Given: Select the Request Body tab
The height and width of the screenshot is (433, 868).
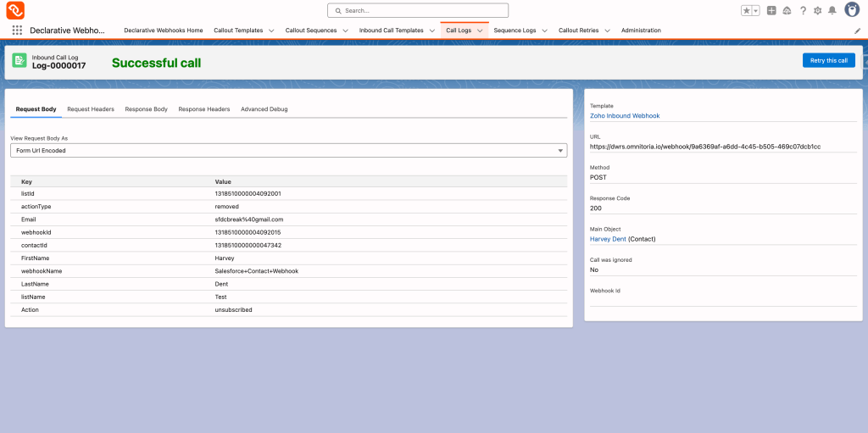Looking at the screenshot, I should click(x=36, y=109).
